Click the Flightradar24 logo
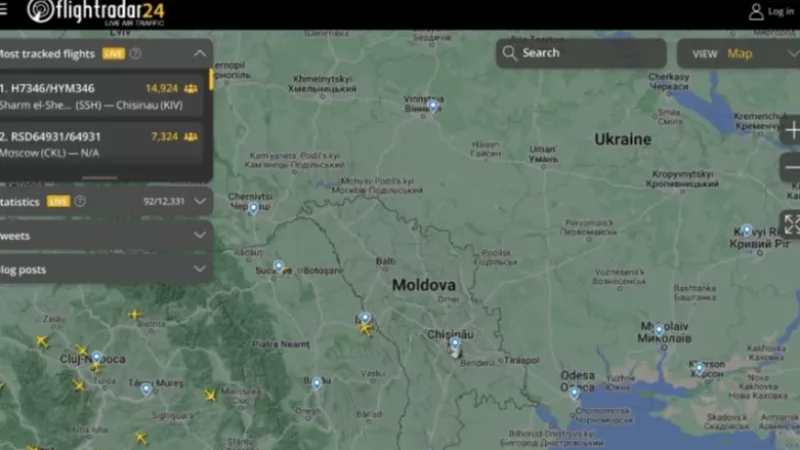This screenshot has height=450, width=800. (x=96, y=13)
